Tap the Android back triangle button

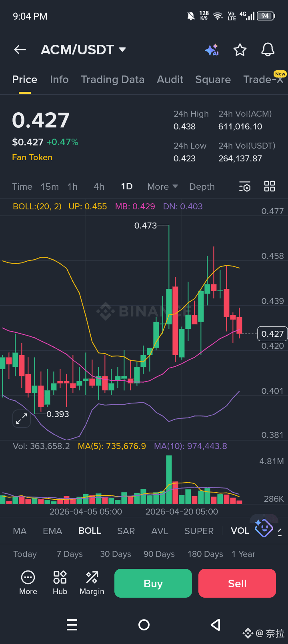216,625
